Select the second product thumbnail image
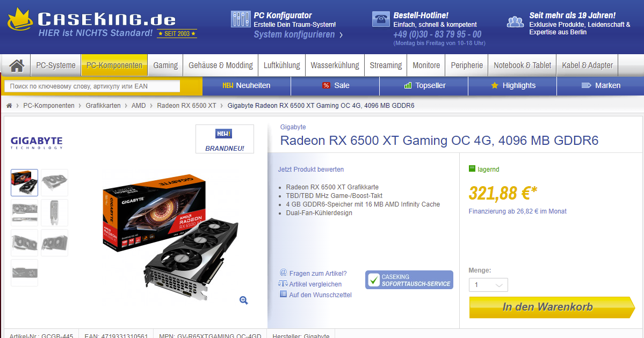The image size is (644, 338). click(x=55, y=182)
